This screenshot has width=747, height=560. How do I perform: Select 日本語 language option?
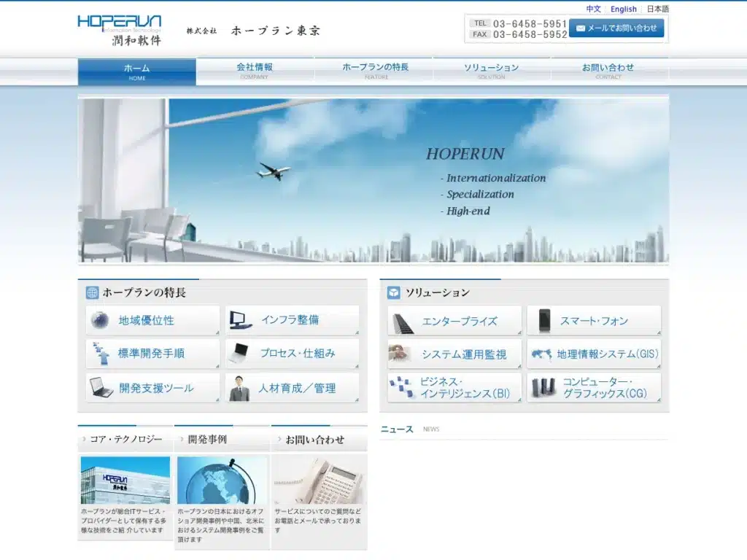[657, 9]
